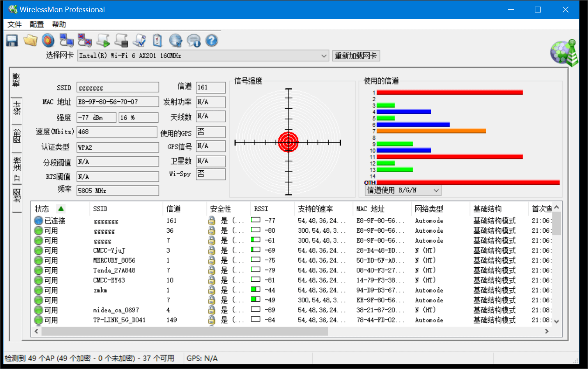
Task: Select the MERCURY_8056 network row text
Action: click(114, 260)
